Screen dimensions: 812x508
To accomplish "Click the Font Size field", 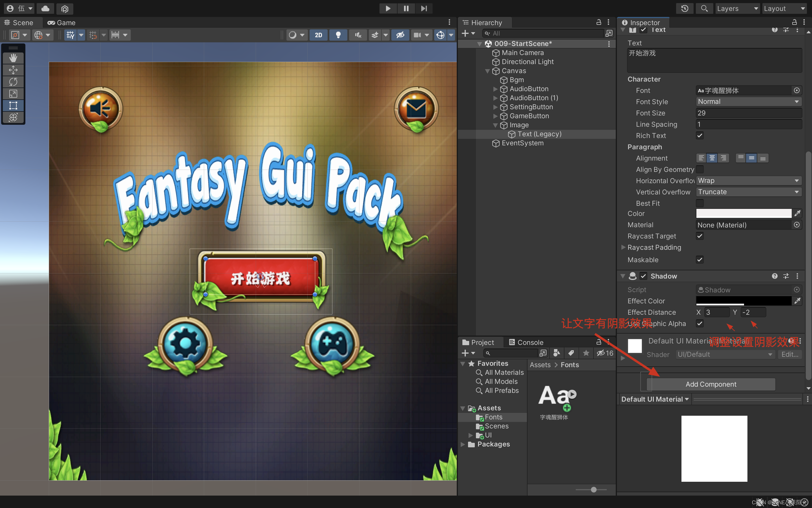I will coord(749,113).
